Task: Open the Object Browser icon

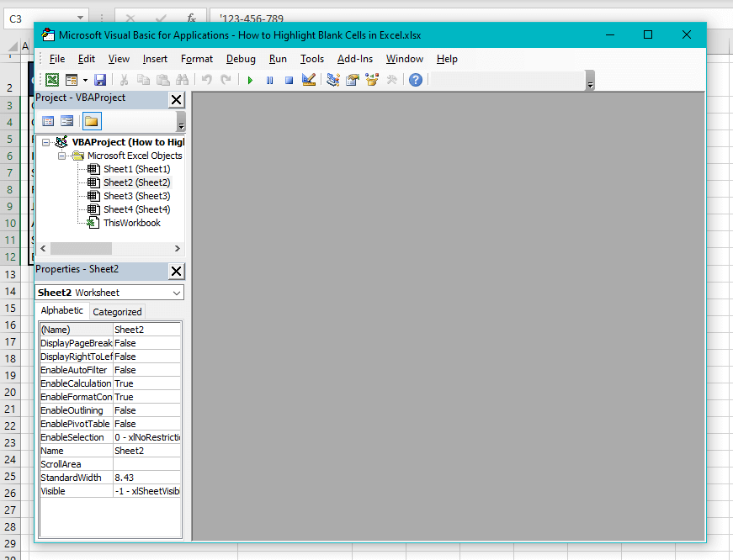Action: pyautogui.click(x=373, y=80)
